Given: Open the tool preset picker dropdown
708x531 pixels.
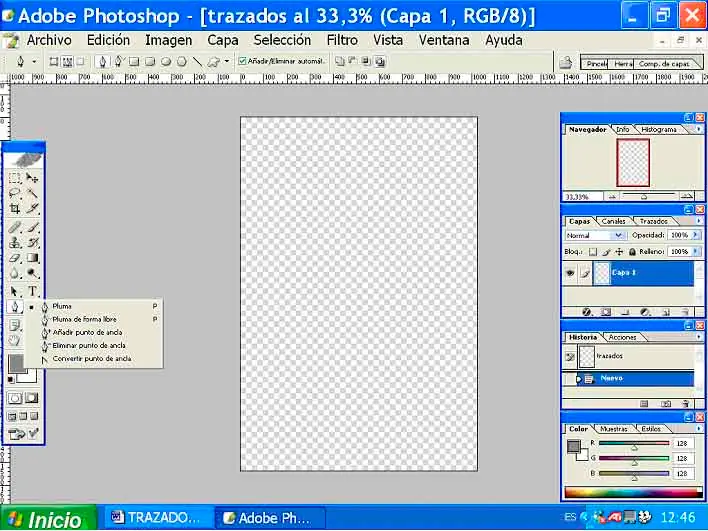Looking at the screenshot, I should tap(35, 61).
